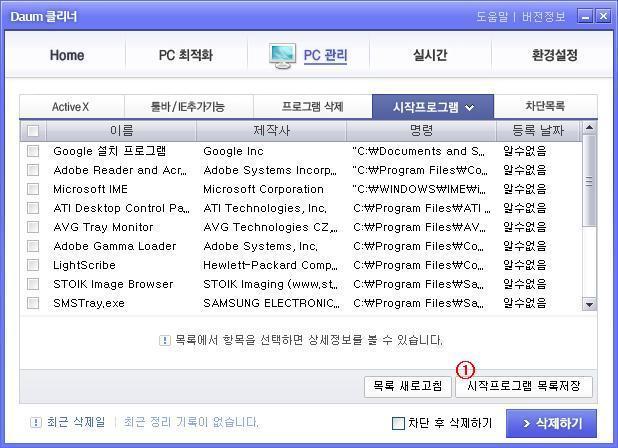This screenshot has width=618, height=448.
Task: Click the SAMSUNG ELECTRONIC... publisher cell
Action: point(272,303)
